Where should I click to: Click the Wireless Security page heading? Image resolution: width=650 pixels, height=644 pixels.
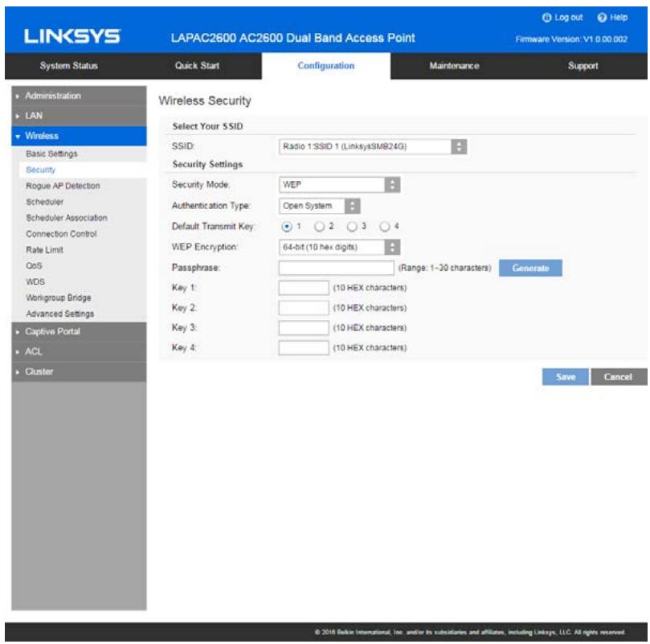pyautogui.click(x=205, y=100)
